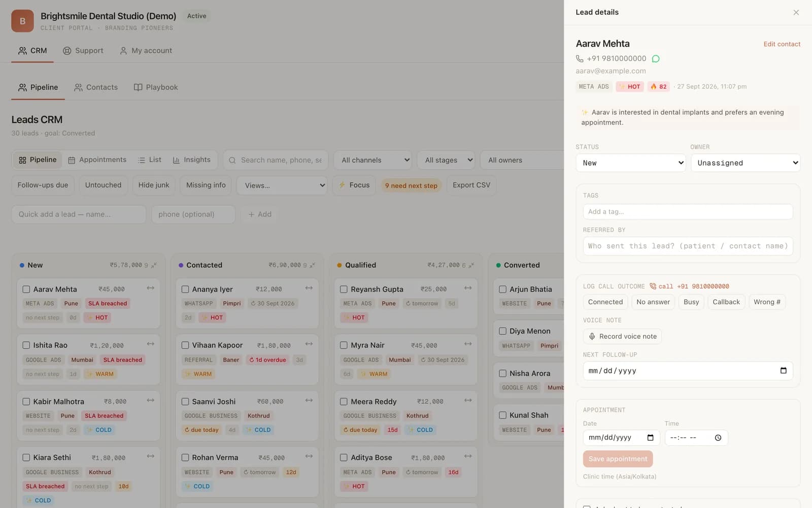Collapse the Contacted column using its arrows icon

pos(312,265)
